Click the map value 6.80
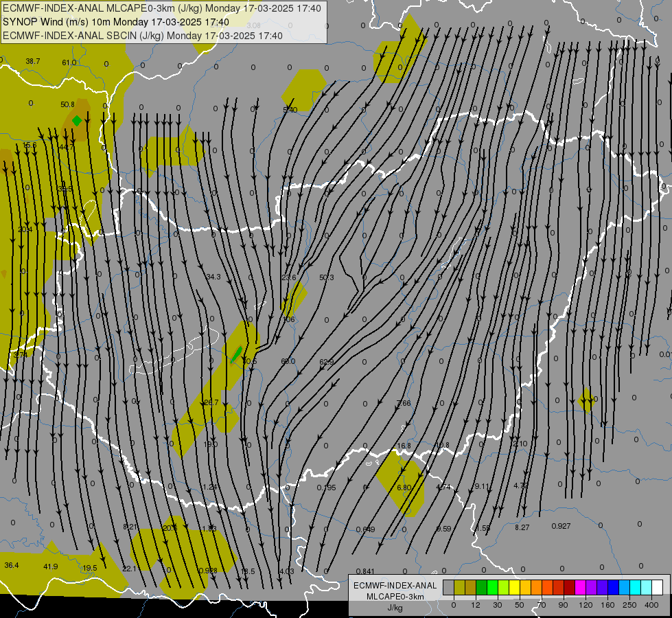The height and width of the screenshot is (618, 672). point(404,488)
